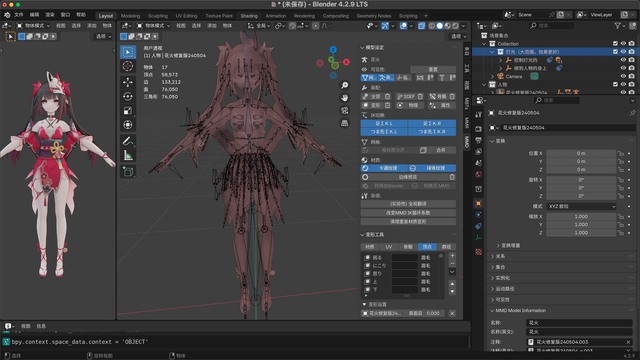Collapse the Collection tree item in outliner
640x360 pixels.
point(484,44)
